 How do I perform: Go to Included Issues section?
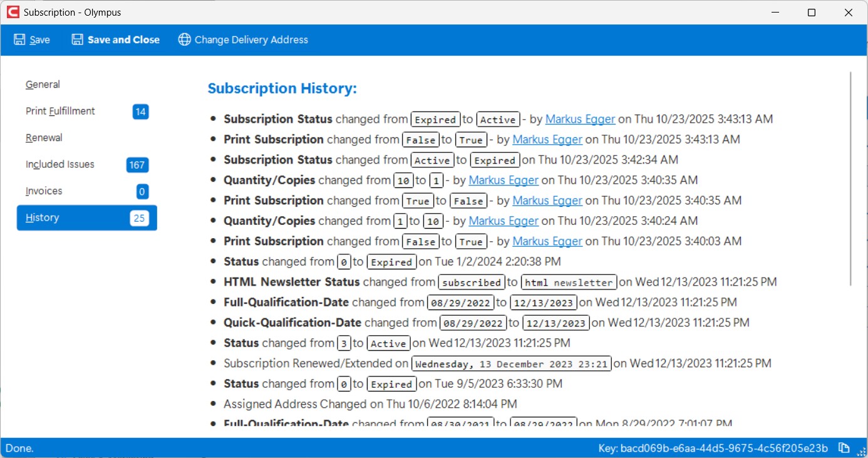click(x=60, y=164)
